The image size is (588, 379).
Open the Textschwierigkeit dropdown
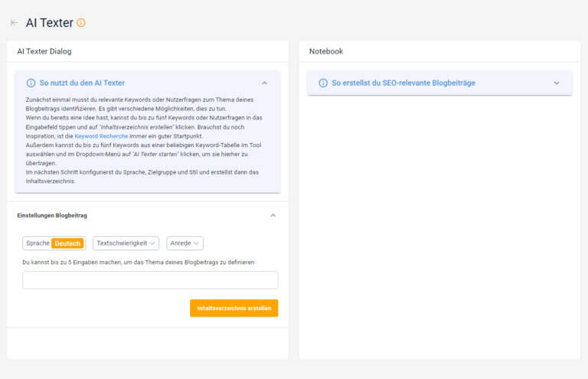point(126,243)
